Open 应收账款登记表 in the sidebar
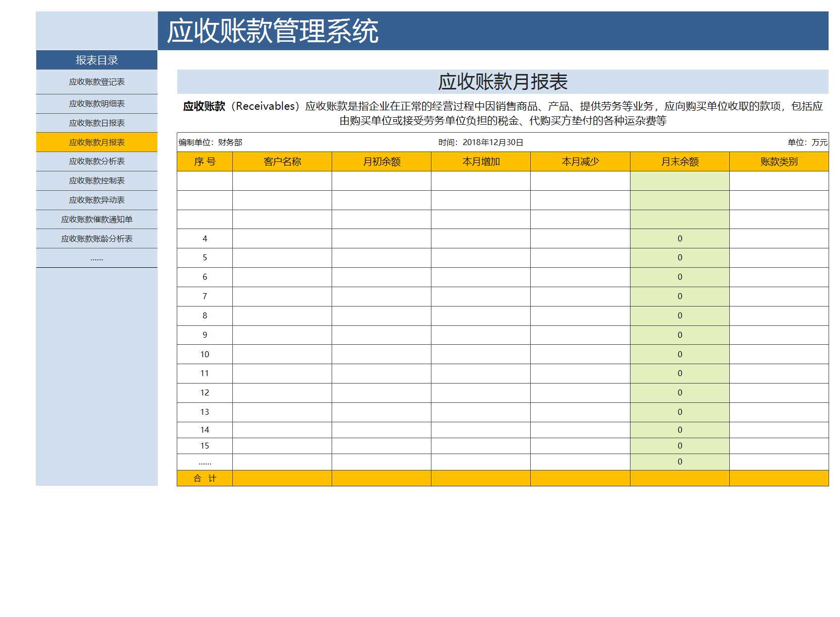Screen dimensions: 840x617 [x=97, y=82]
